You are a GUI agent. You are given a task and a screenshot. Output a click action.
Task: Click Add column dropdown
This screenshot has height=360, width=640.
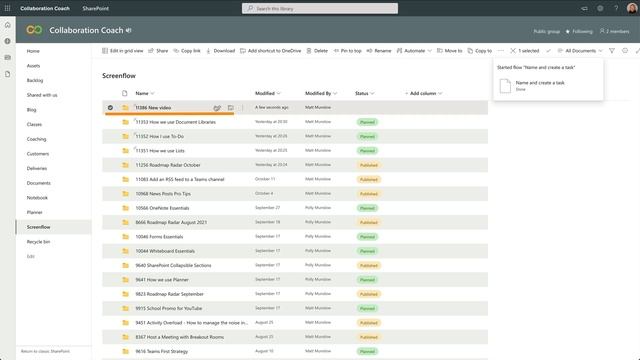[x=424, y=93]
